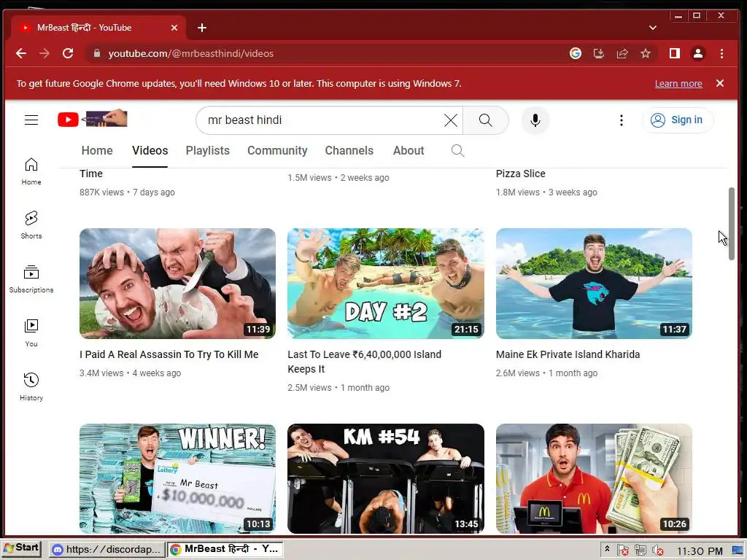Click the taskbar clock 11:30 PM
The image size is (747, 560).
pyautogui.click(x=700, y=551)
